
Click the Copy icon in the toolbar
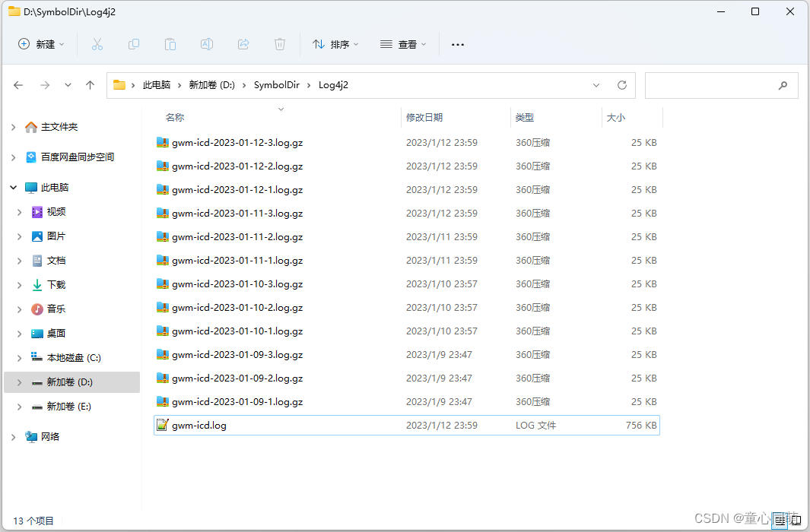click(133, 44)
